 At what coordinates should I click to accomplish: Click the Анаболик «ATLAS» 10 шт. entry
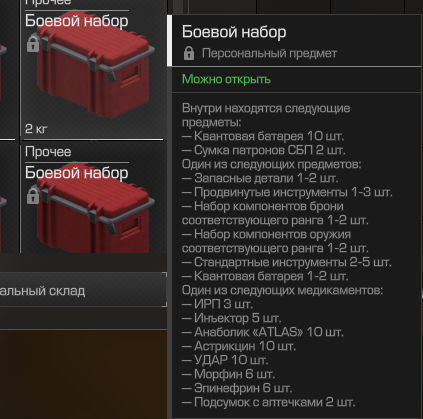263,332
